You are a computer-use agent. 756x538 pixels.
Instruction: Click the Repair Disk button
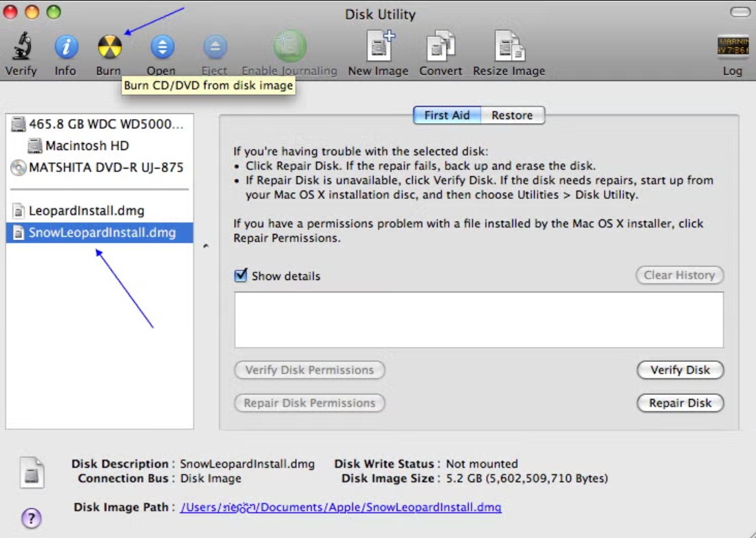coord(680,402)
